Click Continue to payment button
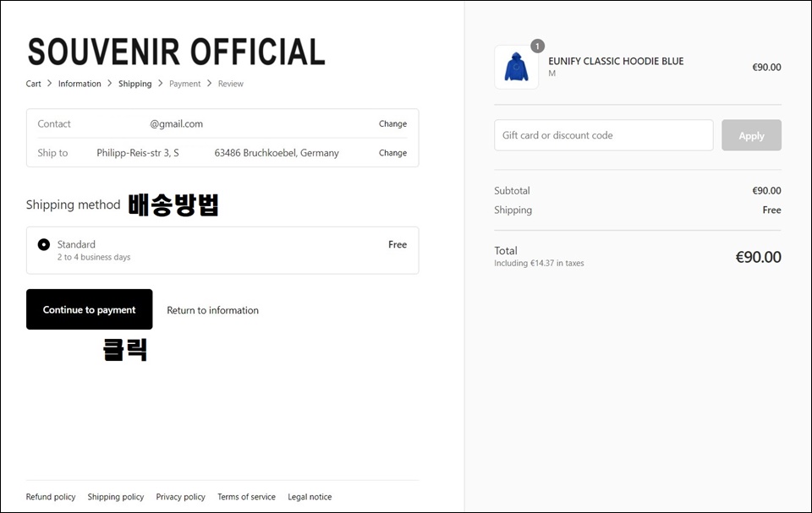 [x=89, y=309]
